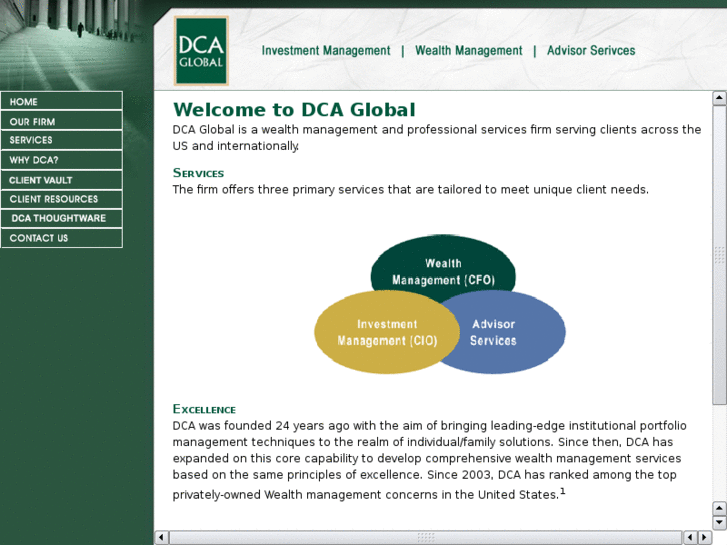Click vertical scrollbar up arrow at top
Viewport: 727px width, 545px height.
(719, 98)
